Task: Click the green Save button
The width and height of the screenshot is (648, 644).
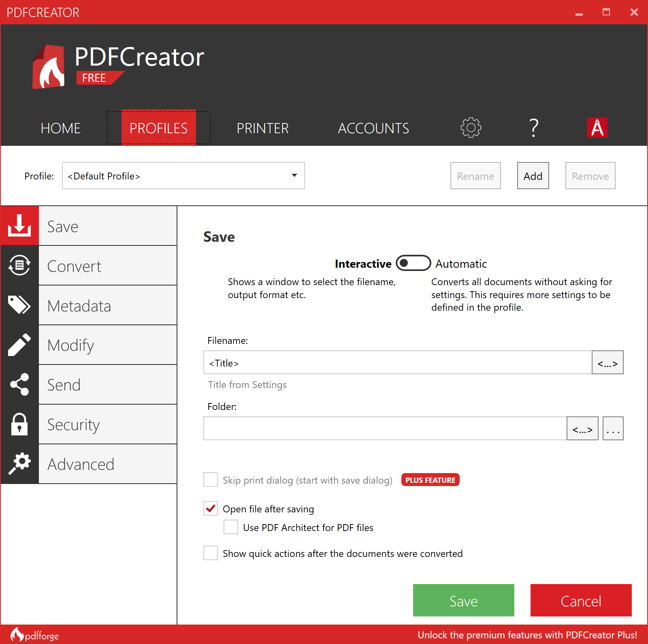Action: [x=463, y=600]
